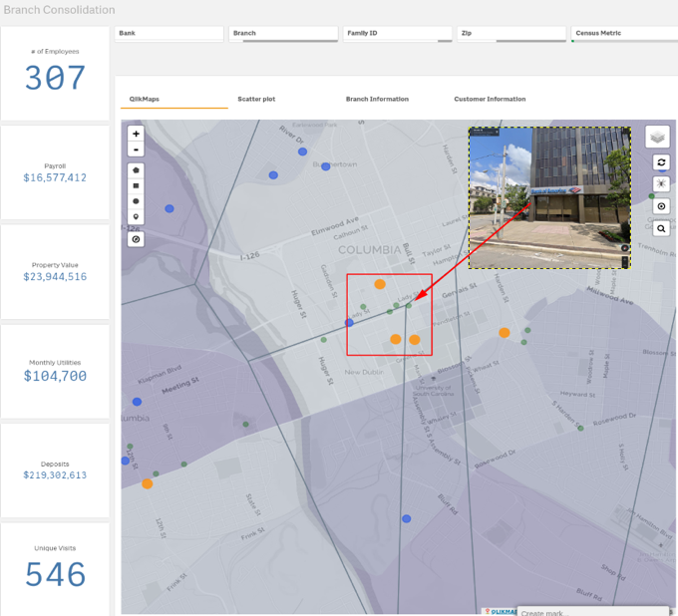
Task: Zoom out of the map
Action: [x=136, y=150]
